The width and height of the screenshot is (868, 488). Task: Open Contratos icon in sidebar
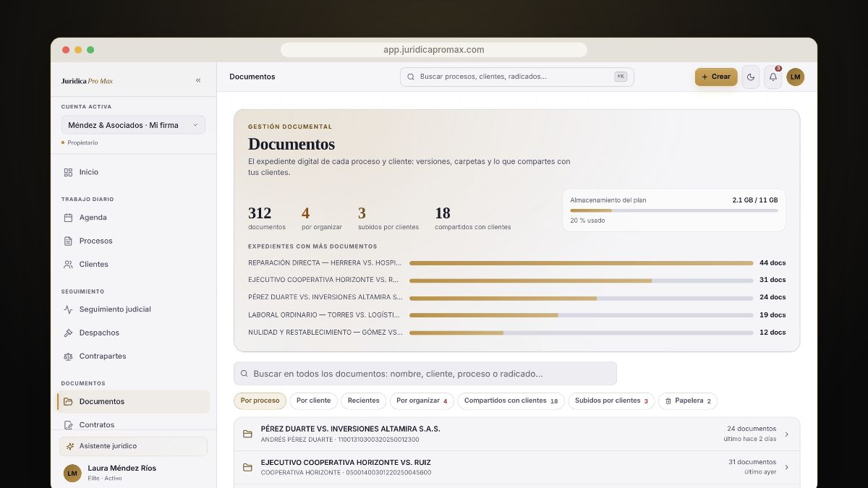(68, 425)
